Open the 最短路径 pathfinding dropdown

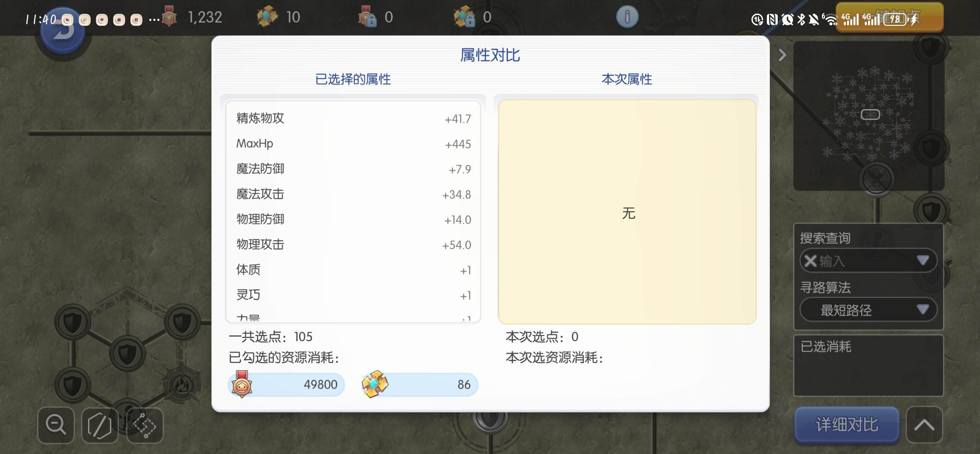(x=868, y=310)
